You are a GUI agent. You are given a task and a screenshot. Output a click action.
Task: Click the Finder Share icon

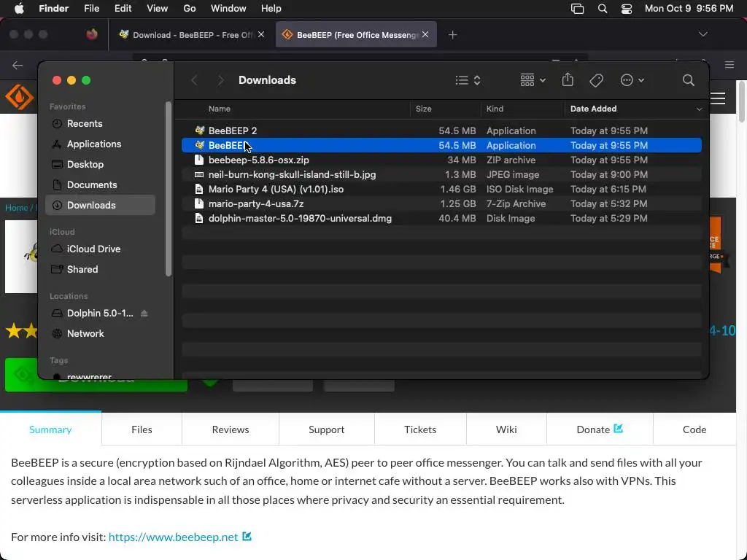(568, 80)
